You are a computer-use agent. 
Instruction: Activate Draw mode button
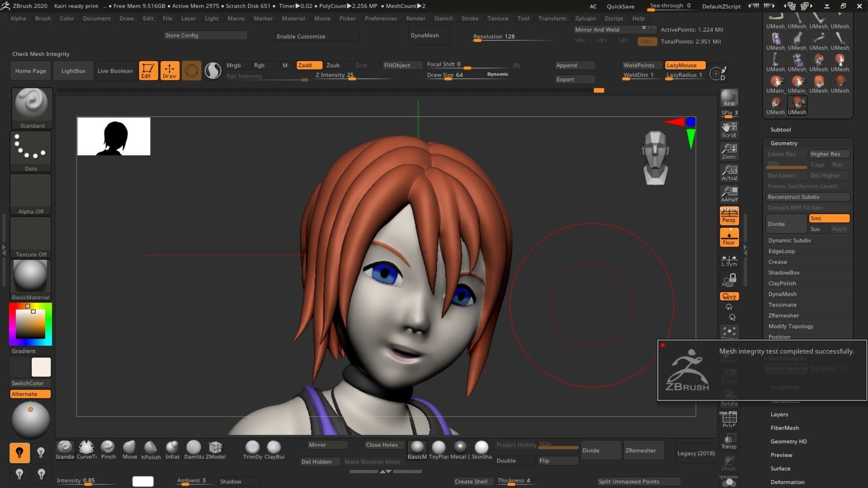170,70
